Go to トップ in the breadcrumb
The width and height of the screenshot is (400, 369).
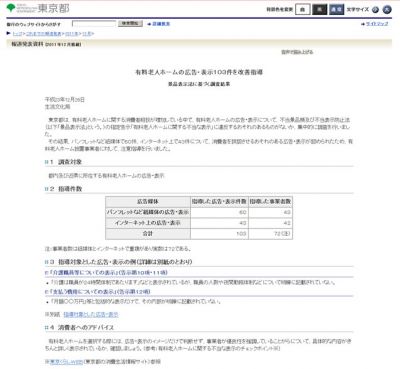coord(17,34)
